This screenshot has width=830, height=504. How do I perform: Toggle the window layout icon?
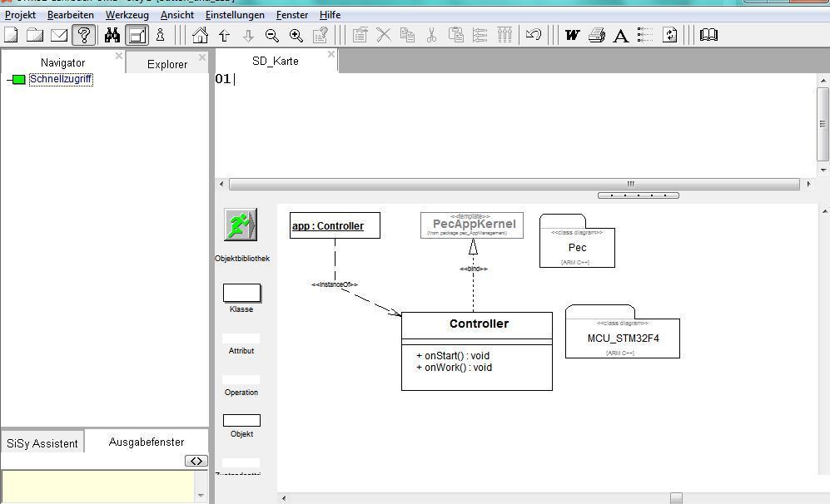[137, 36]
